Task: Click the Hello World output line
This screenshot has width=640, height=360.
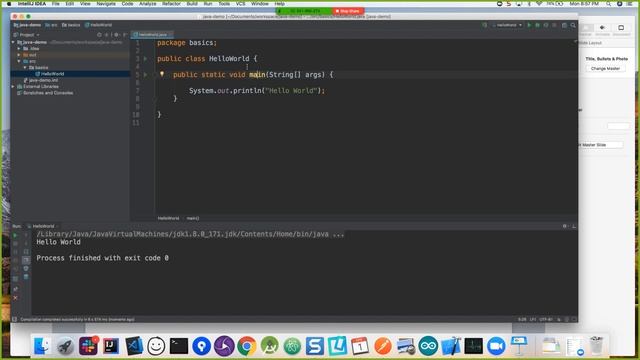Action: 58,242
